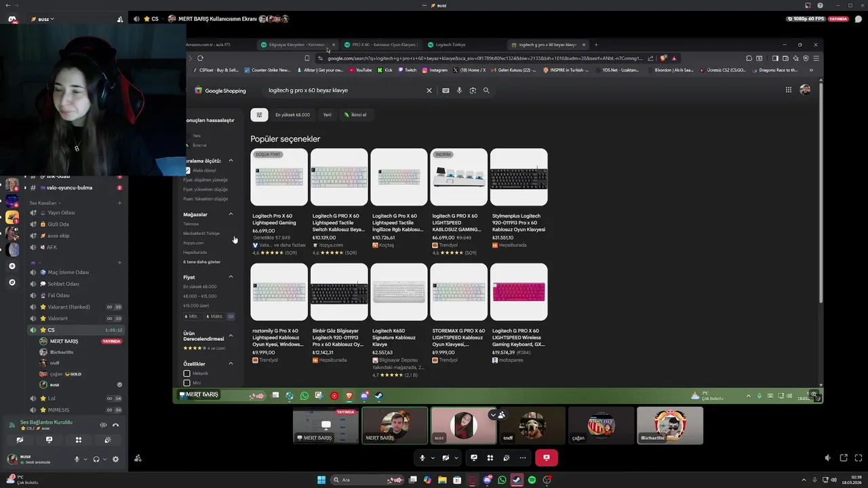The width and height of the screenshot is (868, 488).
Task: Join Gizli Oda voice channel
Action: [75, 224]
